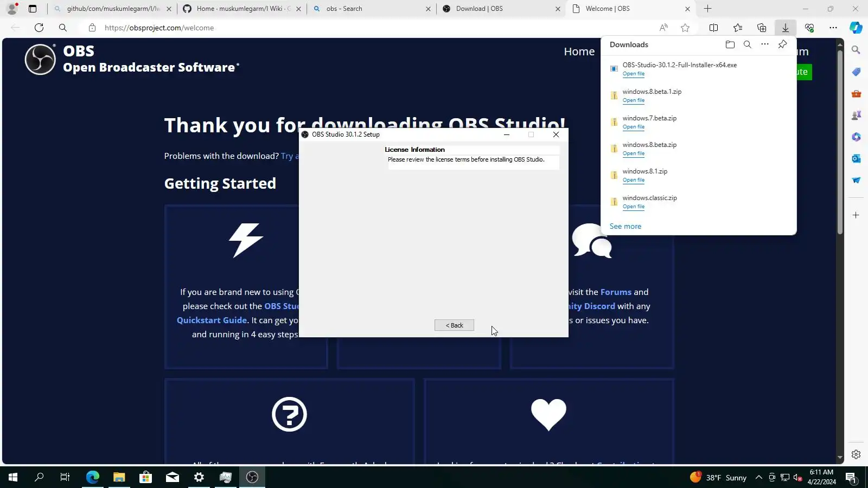Open file windows.8.beta.zip
Viewport: 868px width, 488px height.
click(x=634, y=153)
